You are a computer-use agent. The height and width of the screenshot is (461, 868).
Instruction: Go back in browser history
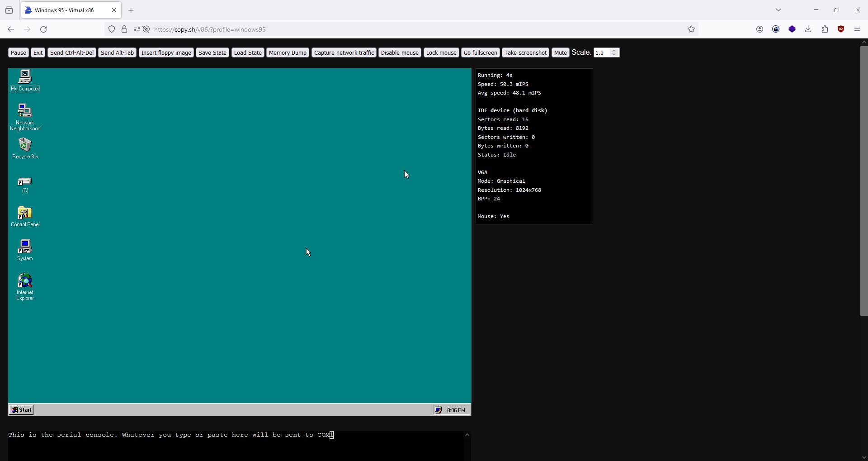11,29
